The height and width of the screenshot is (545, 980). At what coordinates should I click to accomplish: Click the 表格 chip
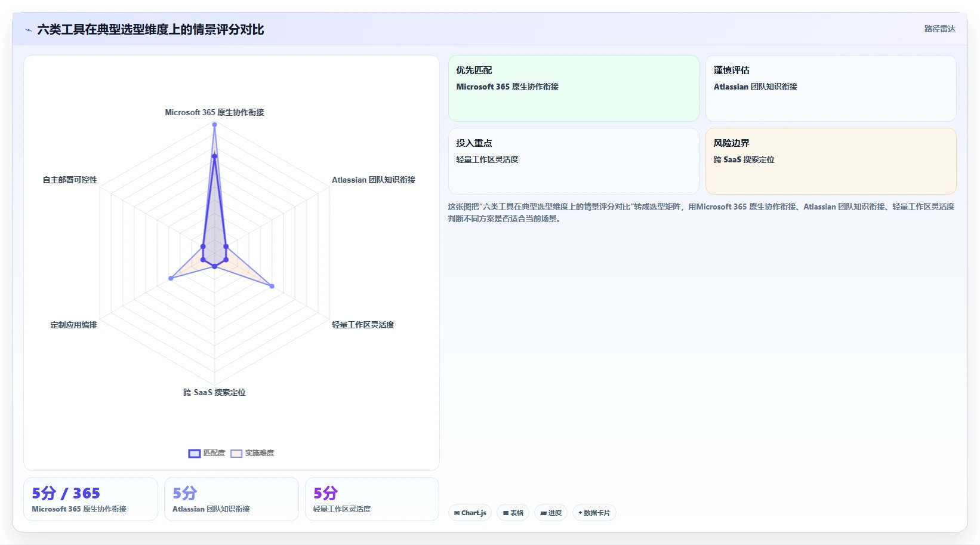tap(513, 513)
